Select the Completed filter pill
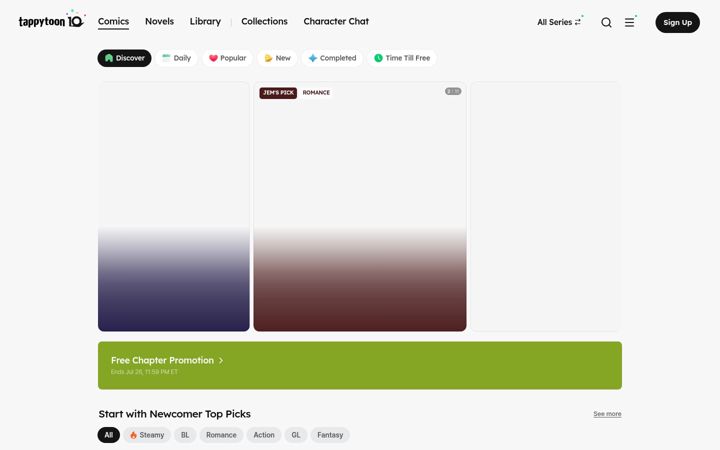 point(332,58)
